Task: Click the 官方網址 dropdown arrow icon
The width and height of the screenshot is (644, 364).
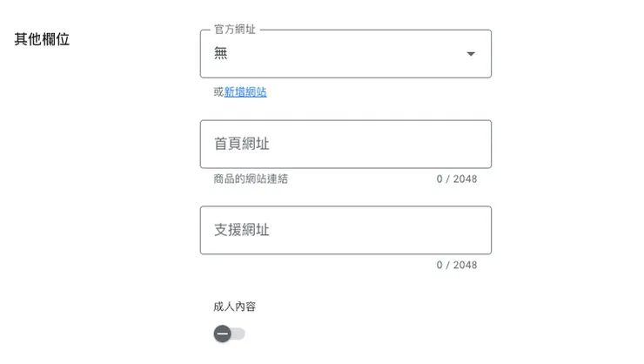Action: tap(471, 54)
